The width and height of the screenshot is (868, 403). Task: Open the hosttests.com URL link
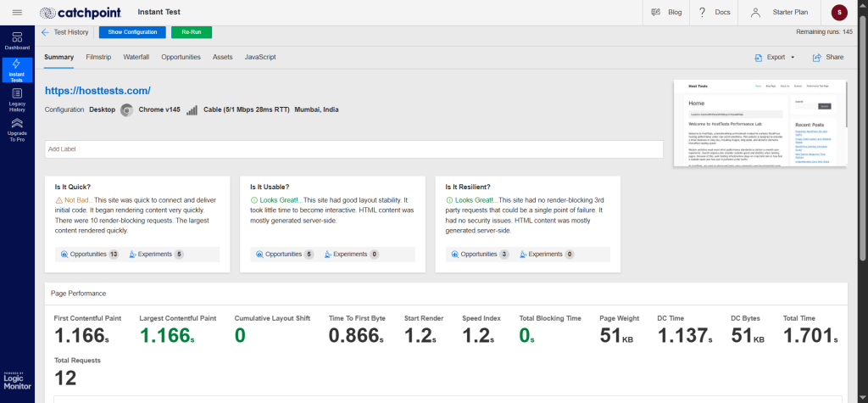click(x=97, y=90)
